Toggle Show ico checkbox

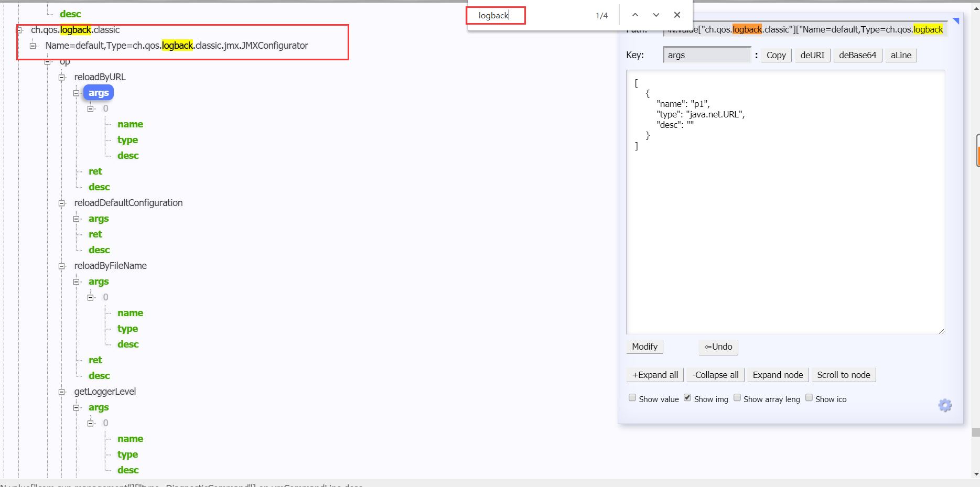pyautogui.click(x=809, y=398)
